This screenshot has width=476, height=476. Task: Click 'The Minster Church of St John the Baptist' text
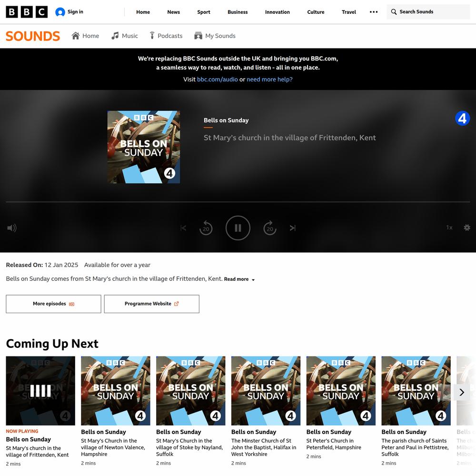point(264,447)
